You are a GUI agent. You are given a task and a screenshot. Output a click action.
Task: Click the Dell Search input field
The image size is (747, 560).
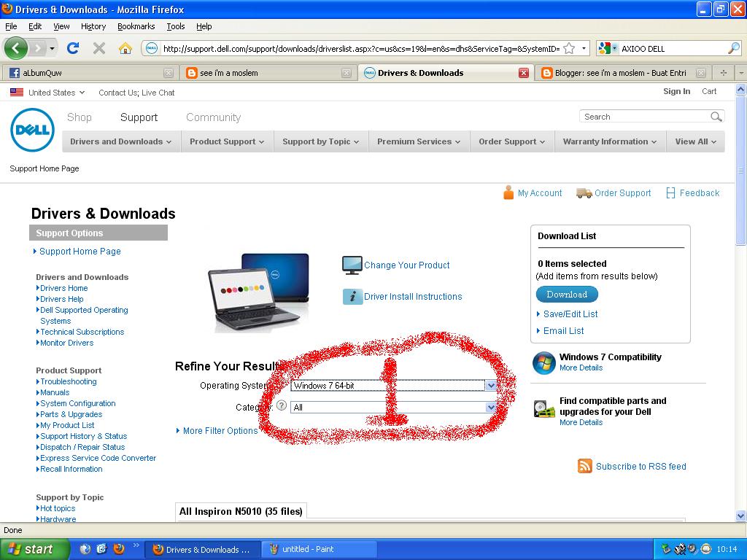[x=645, y=117]
